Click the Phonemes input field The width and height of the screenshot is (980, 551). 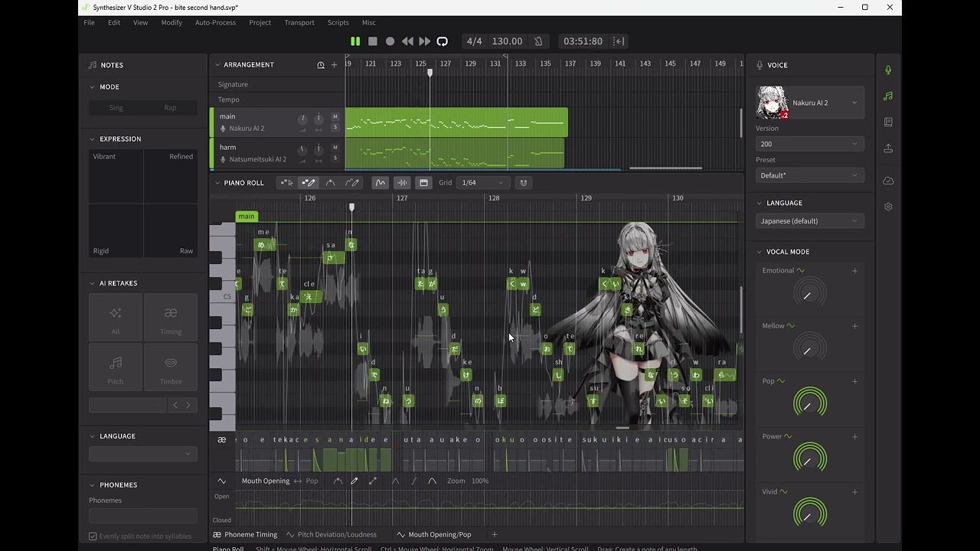(143, 516)
